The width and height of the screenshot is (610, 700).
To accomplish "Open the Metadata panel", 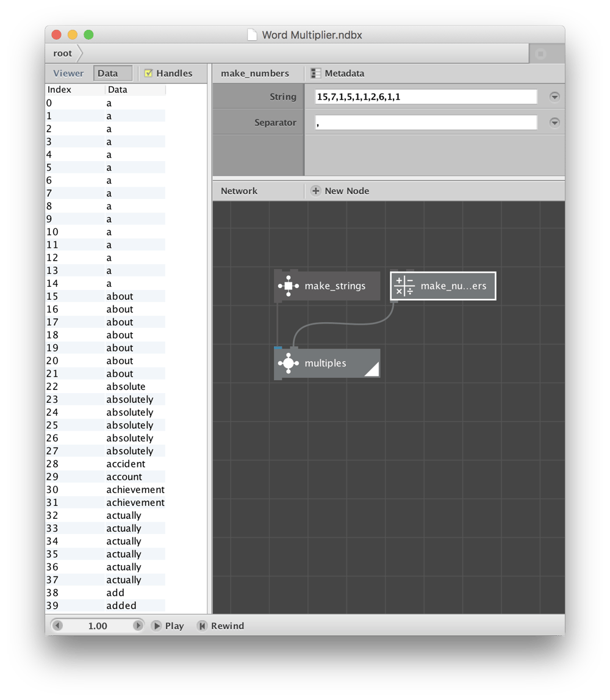I will click(x=338, y=73).
